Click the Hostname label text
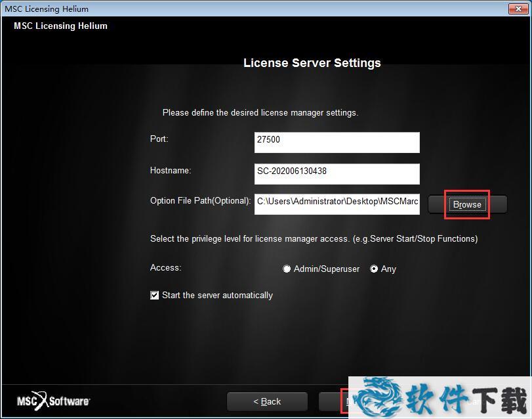Image resolution: width=532 pixels, height=419 pixels. [x=171, y=171]
